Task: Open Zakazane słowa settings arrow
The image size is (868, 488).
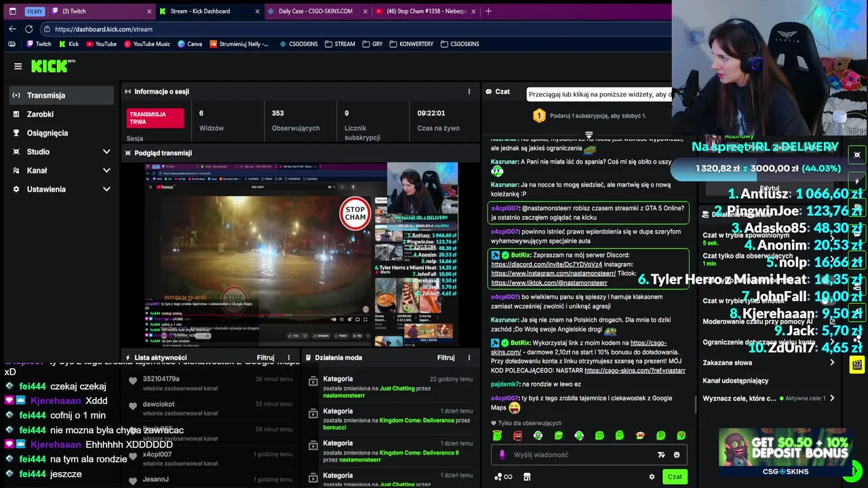Action: pos(832,363)
